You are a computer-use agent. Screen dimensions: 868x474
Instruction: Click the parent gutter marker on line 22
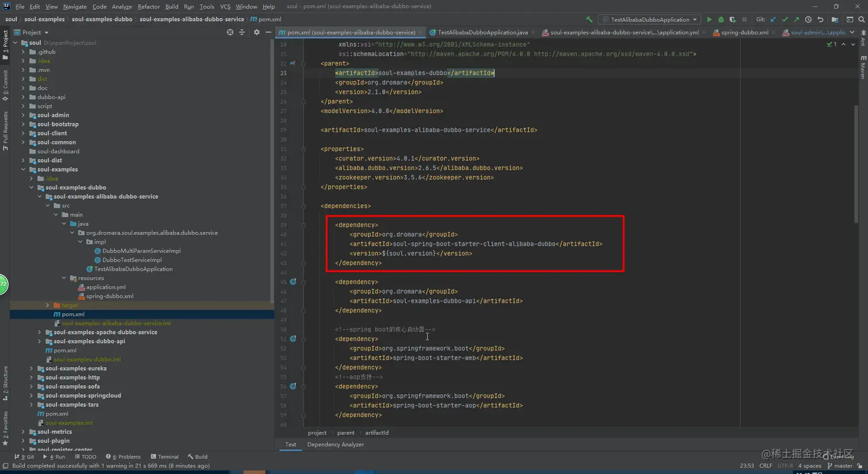pos(292,63)
